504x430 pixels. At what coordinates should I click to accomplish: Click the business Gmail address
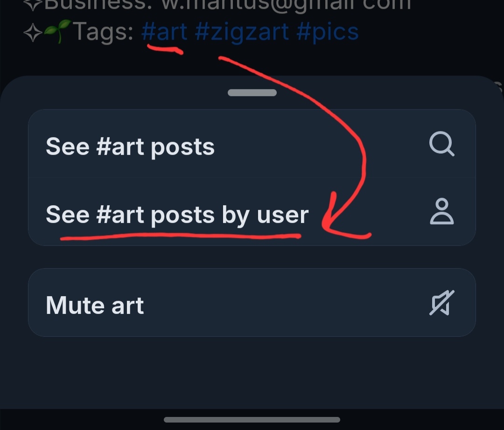(x=286, y=4)
